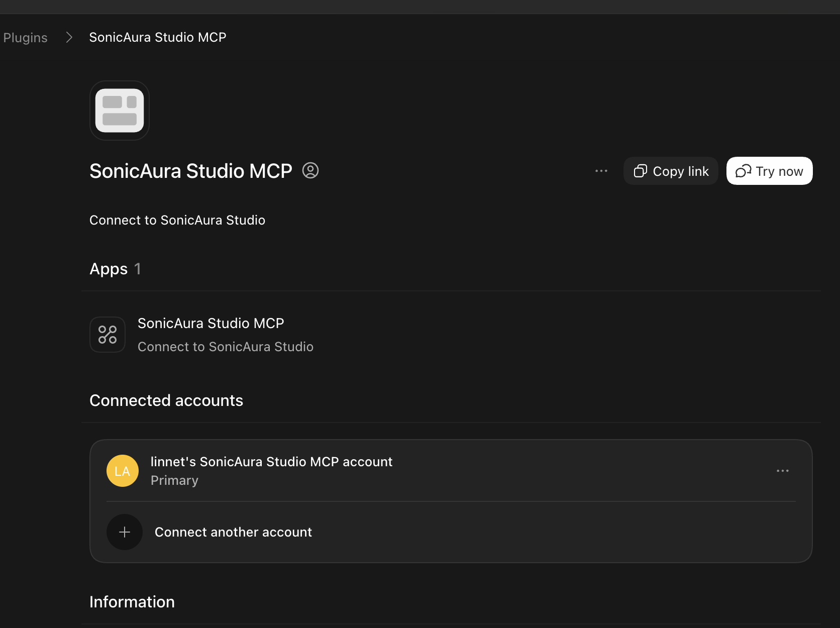Click the SonicAura Studio MCP plugin logo
This screenshot has width=840, height=628.
(x=120, y=111)
